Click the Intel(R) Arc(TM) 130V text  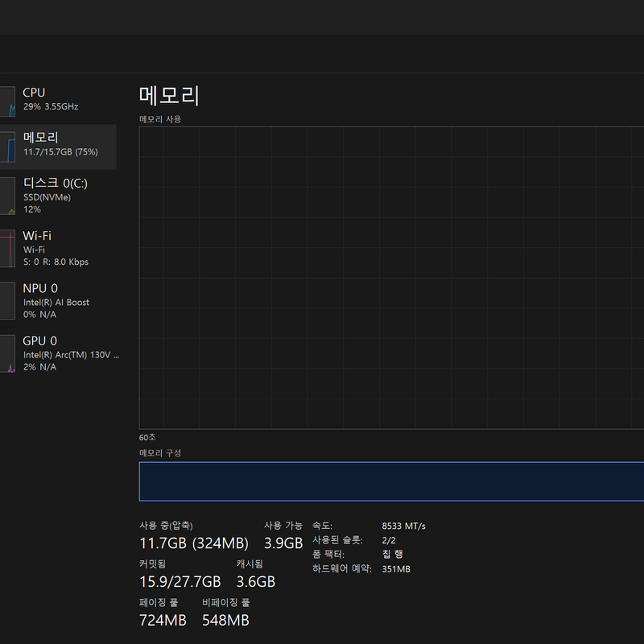point(71,355)
